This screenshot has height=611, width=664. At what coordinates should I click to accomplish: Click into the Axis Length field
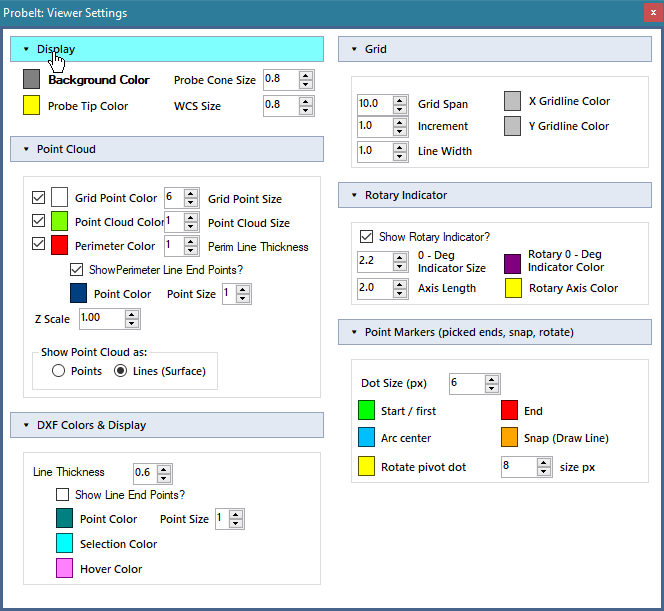pyautogui.click(x=375, y=289)
